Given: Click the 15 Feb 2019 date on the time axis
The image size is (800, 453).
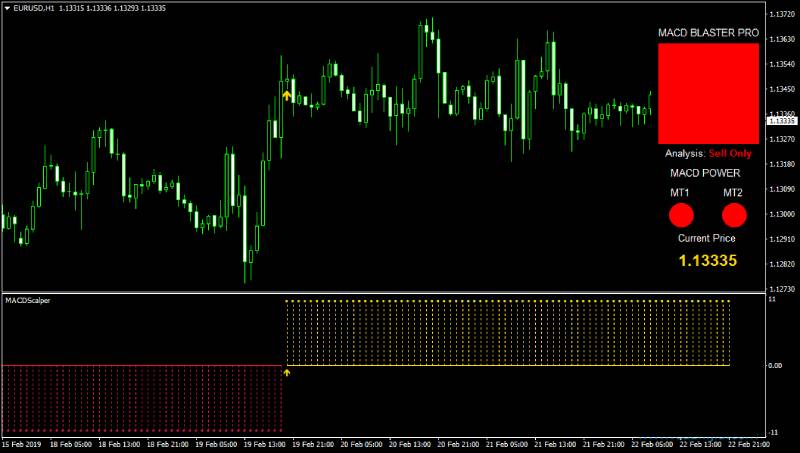Looking at the screenshot, I should (x=21, y=443).
